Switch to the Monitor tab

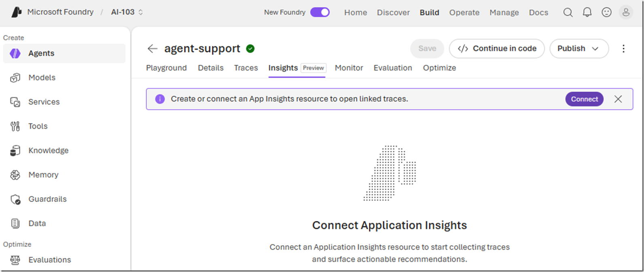point(349,68)
